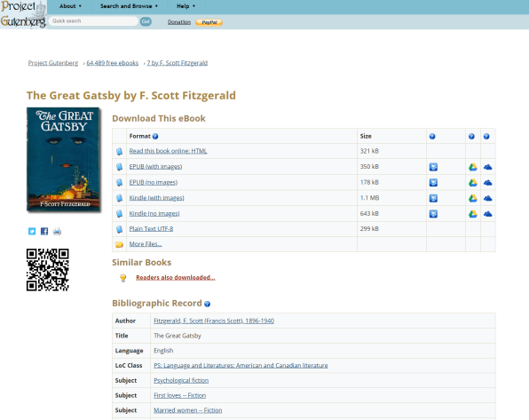This screenshot has width=529, height=420.
Task: Save Kindle (with images) to Google Drive
Action: coord(473,198)
